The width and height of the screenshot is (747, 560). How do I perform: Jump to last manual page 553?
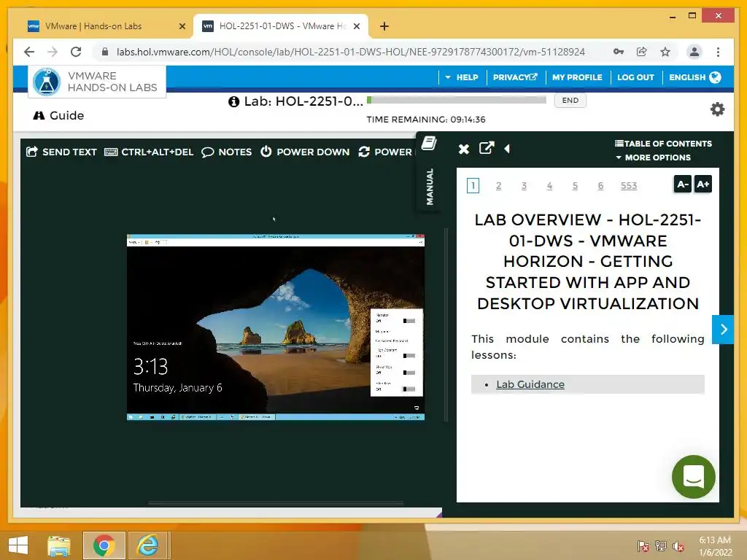(628, 186)
